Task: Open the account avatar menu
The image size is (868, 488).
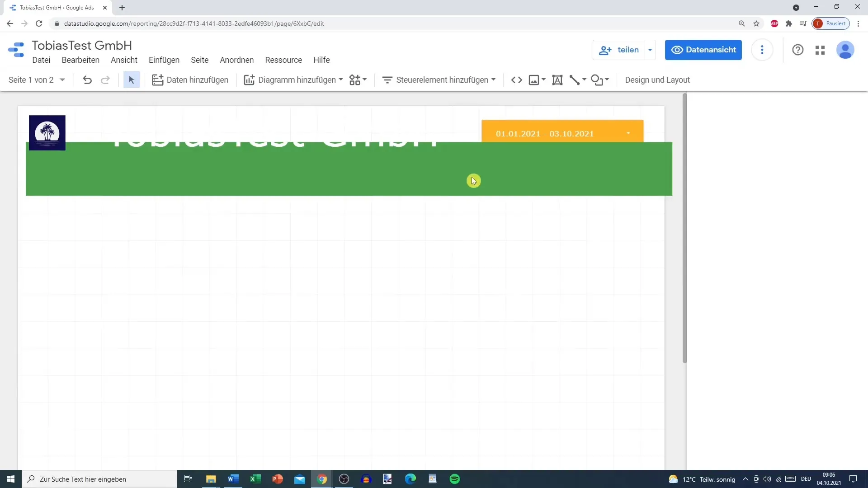Action: tap(845, 50)
